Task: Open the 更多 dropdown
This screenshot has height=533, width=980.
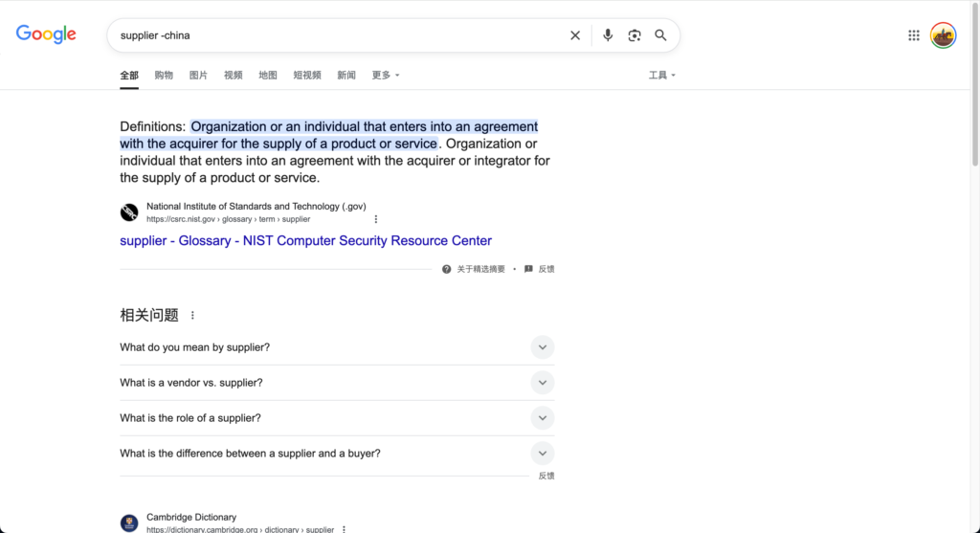Action: point(385,75)
